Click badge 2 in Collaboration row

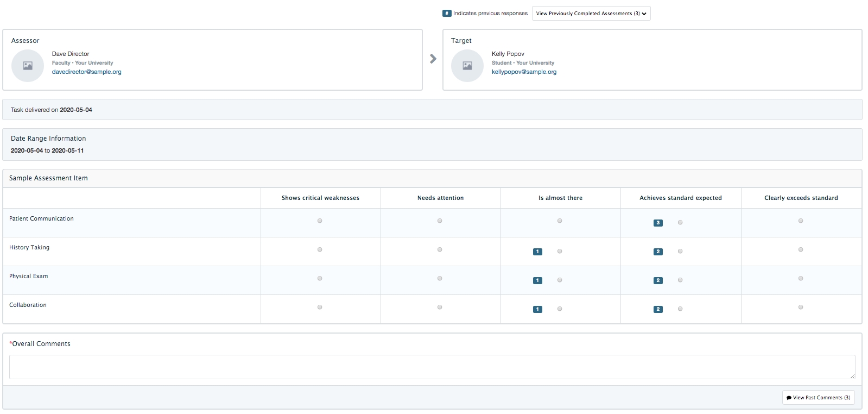point(658,309)
